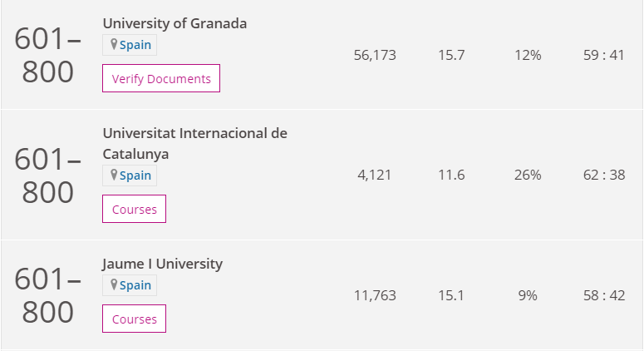Open the University of Granada profile link
Viewport: 644px width, 351px height.
point(175,23)
